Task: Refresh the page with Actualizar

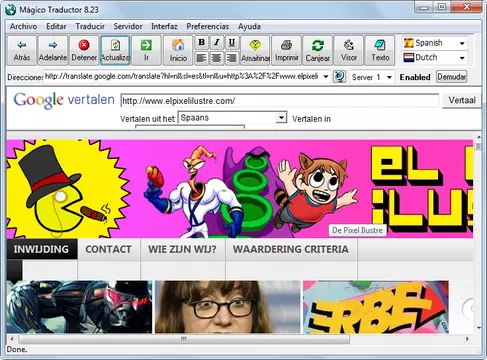Action: coord(115,50)
